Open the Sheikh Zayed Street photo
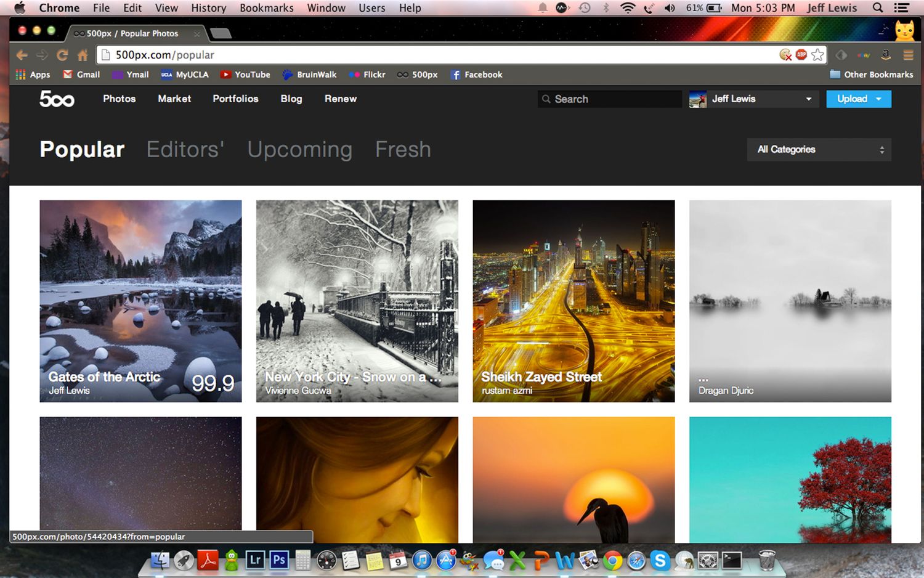The image size is (924, 578). pos(573,301)
